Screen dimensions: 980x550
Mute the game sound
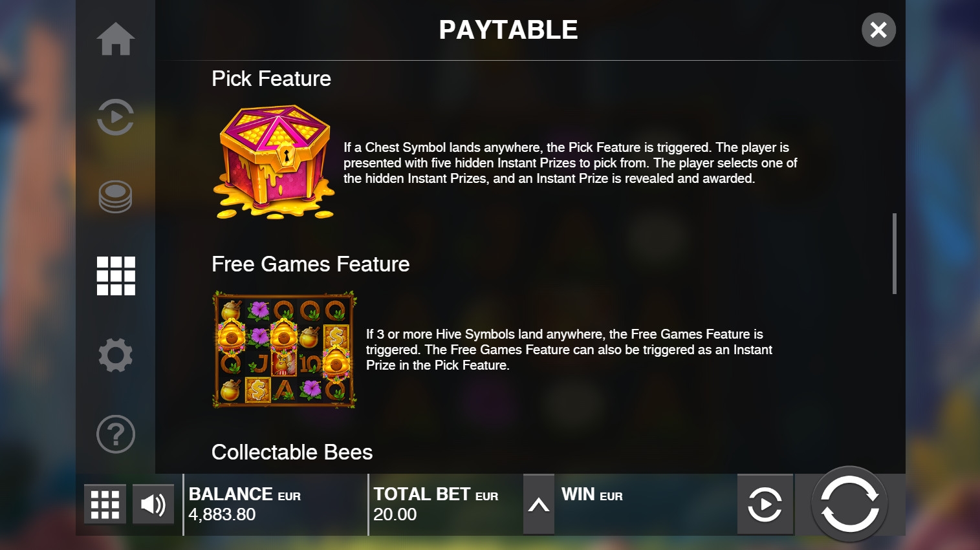coord(153,504)
